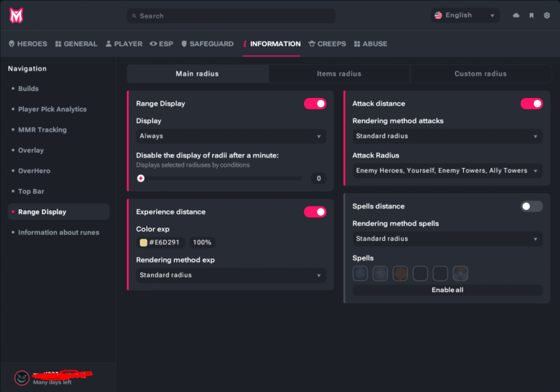Click the radii disable time slider handle

141,178
